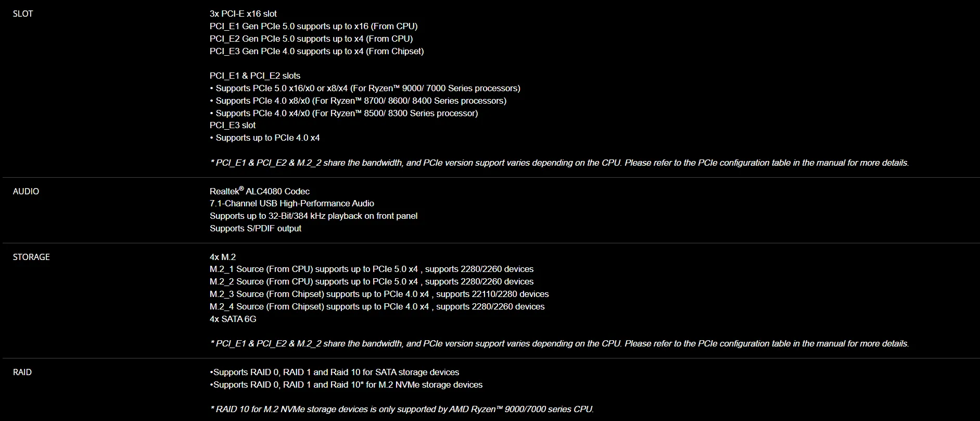Viewport: 980px width, 421px height.
Task: Click the M.2_3 Source 22110/2280 line
Action: 379,294
